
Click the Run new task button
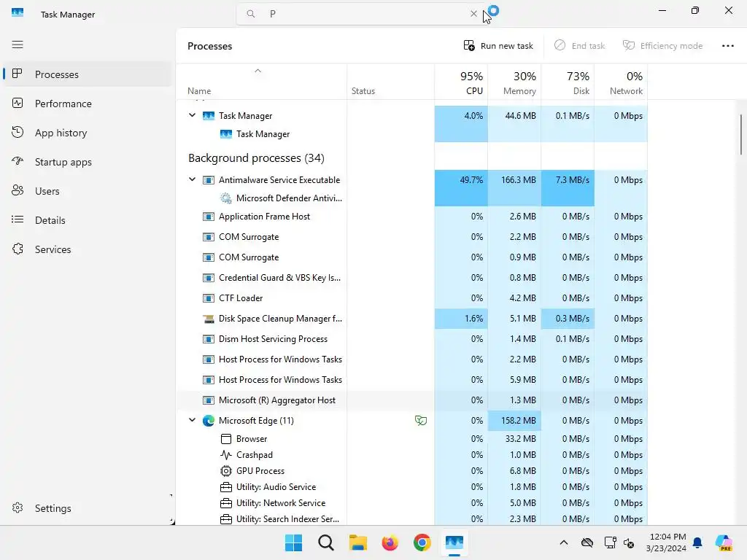tap(498, 46)
